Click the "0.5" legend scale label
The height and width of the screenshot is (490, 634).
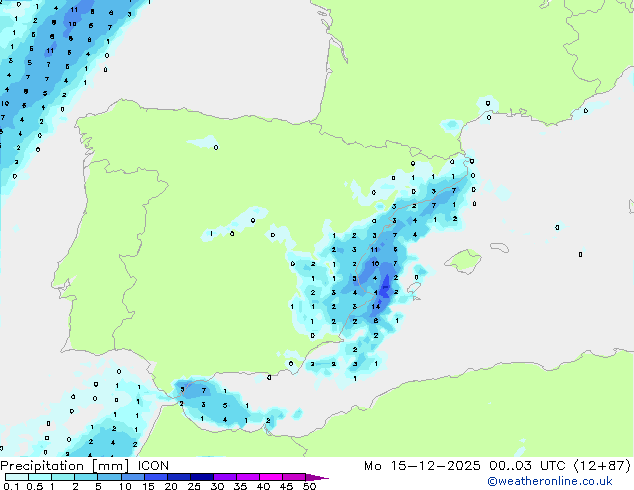point(35,486)
